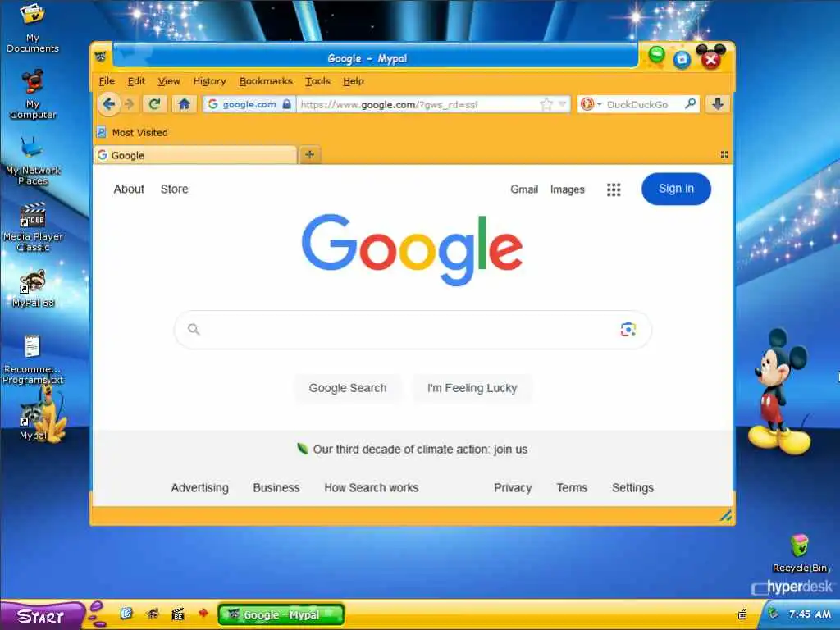This screenshot has height=630, width=840.
Task: Go back with the browser back arrow
Action: coord(109,104)
